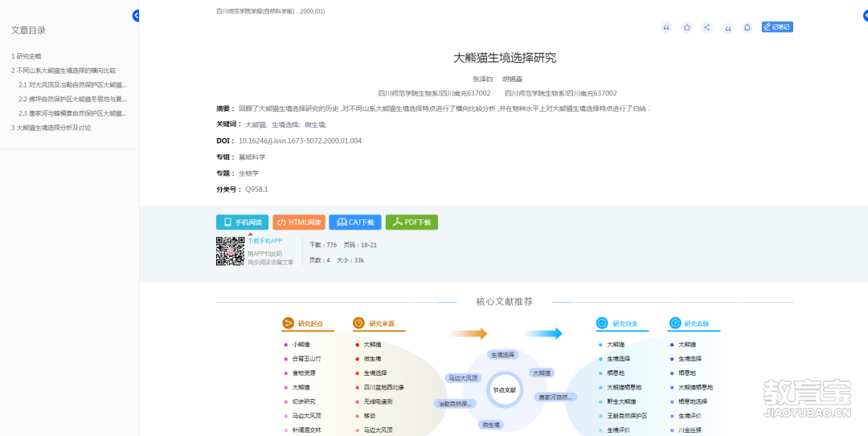Download the article via PDF下载
The image size is (868, 436).
pyautogui.click(x=411, y=222)
